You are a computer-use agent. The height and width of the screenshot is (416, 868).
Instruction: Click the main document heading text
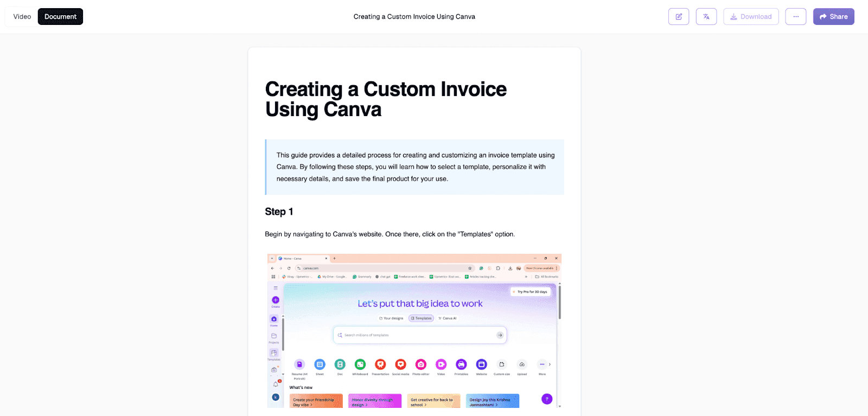(x=386, y=99)
